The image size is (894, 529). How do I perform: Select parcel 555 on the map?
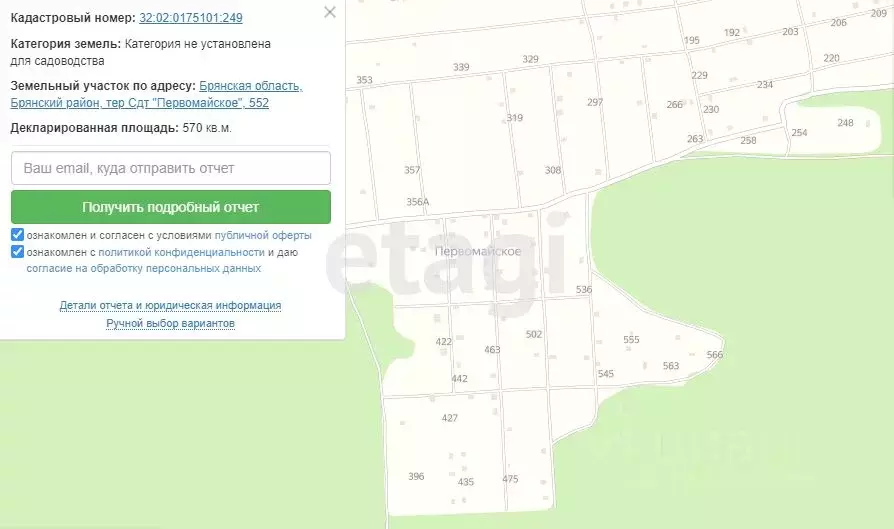tap(631, 340)
